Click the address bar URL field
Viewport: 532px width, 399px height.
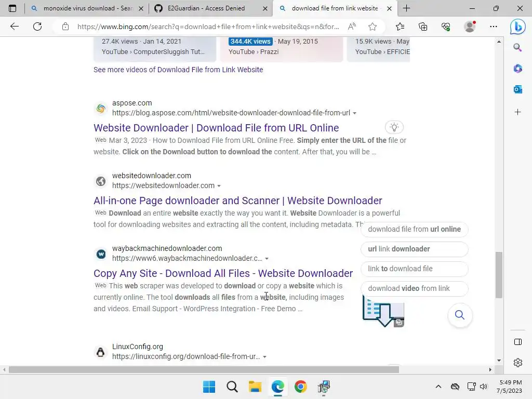[208, 26]
